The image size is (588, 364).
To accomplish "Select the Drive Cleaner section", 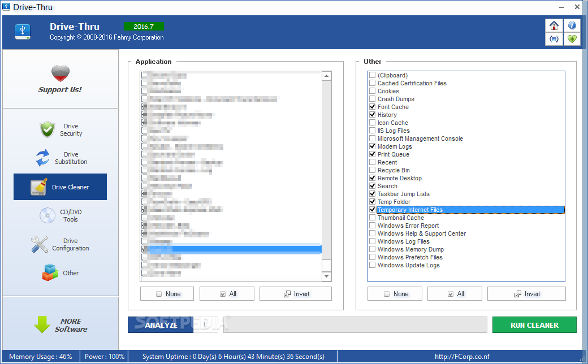I will tap(60, 187).
